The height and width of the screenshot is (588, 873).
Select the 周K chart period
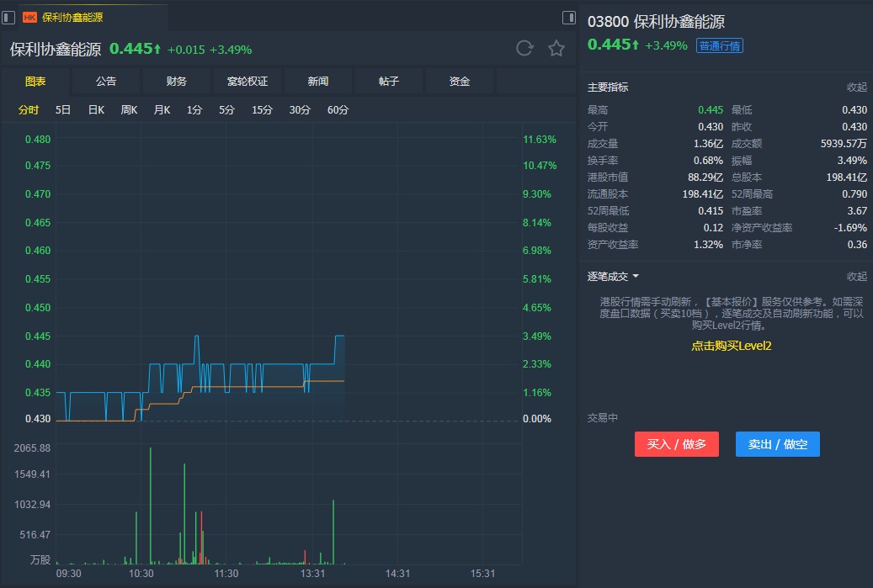click(129, 109)
